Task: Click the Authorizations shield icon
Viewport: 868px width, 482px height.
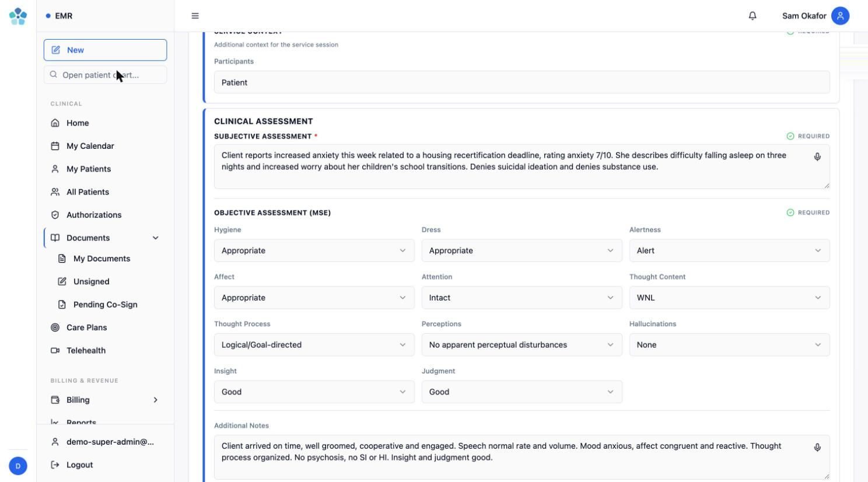Action: coord(55,215)
